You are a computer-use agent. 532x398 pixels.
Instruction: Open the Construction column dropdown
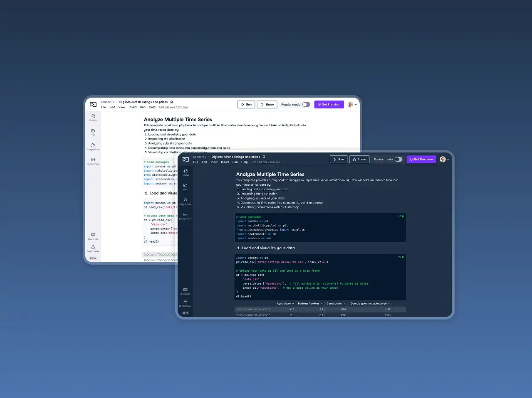[x=344, y=304]
